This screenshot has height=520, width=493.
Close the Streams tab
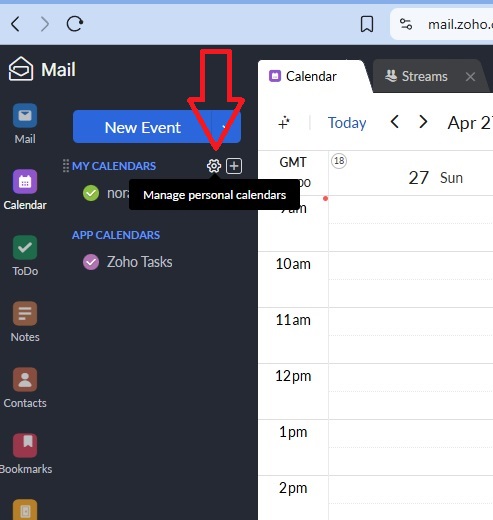pos(470,77)
